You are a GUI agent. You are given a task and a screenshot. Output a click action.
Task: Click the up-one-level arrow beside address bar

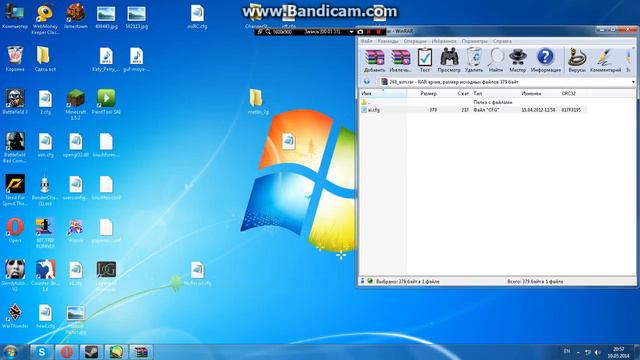[367, 82]
